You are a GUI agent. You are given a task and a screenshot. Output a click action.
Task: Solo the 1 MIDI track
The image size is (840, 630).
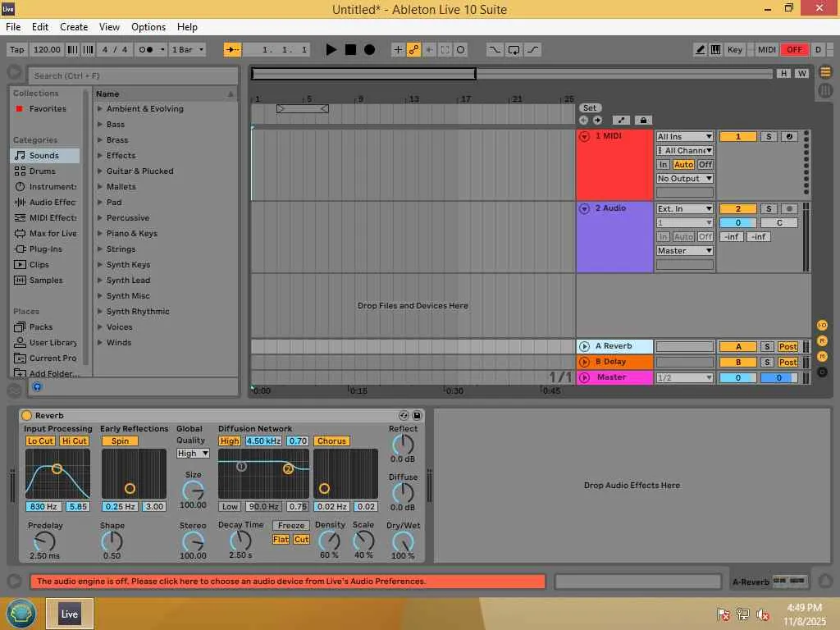[769, 137]
